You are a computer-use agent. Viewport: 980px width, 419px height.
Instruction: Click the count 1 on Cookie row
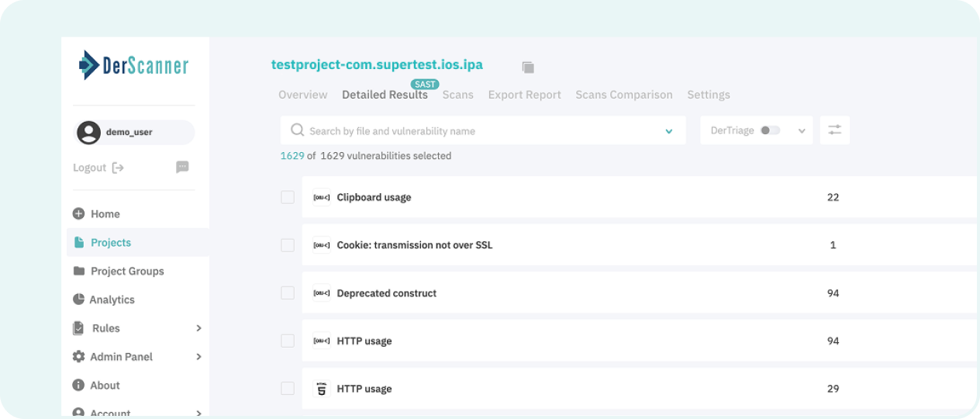(x=833, y=245)
